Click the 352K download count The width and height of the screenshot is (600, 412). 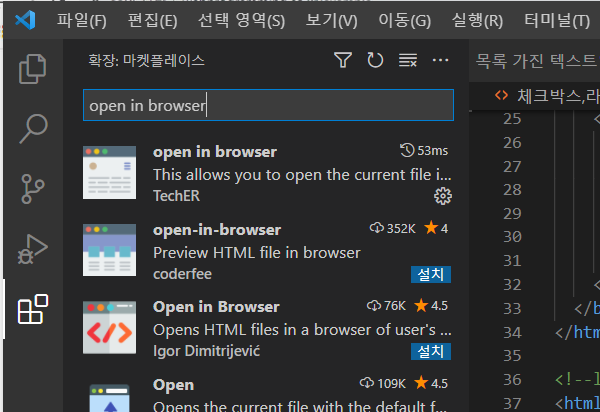[x=393, y=229]
